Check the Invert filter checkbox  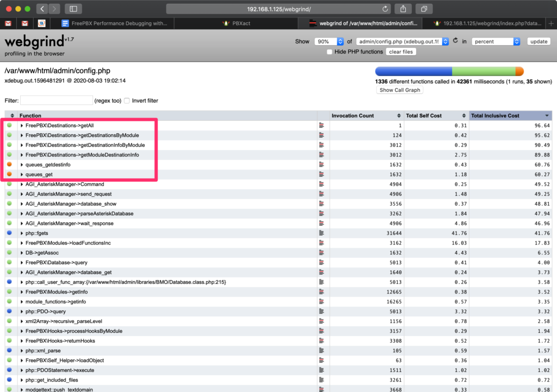[126, 101]
